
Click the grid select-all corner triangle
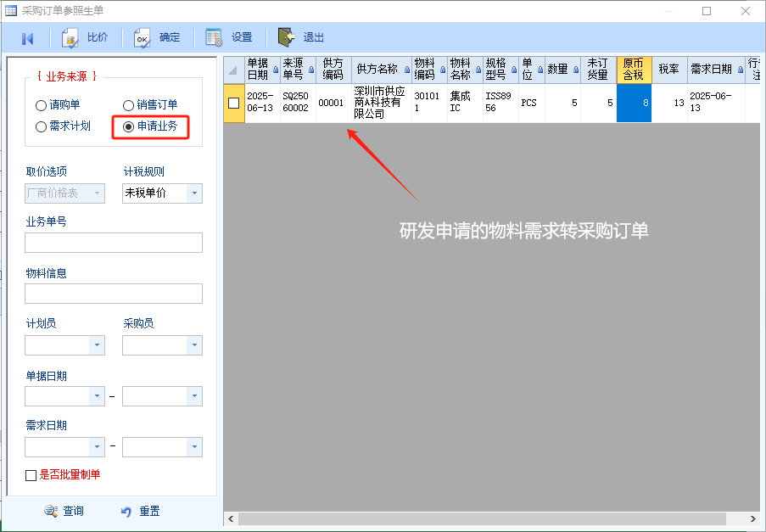click(233, 70)
